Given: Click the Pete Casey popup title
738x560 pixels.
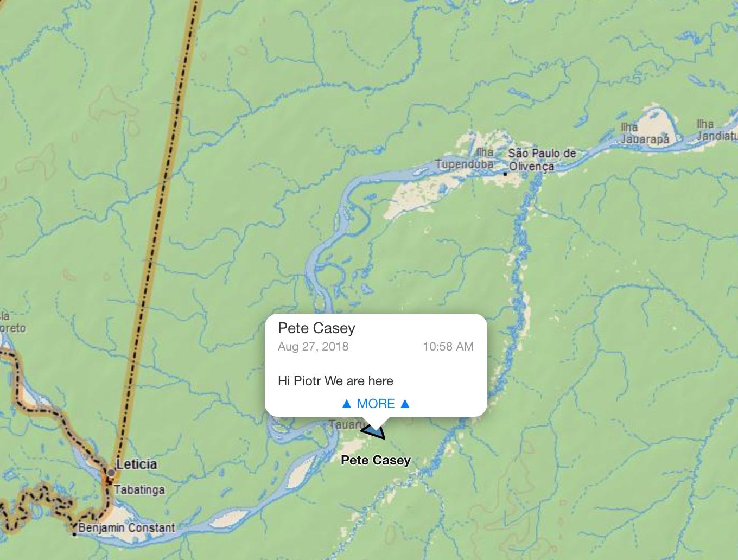Looking at the screenshot, I should click(316, 328).
